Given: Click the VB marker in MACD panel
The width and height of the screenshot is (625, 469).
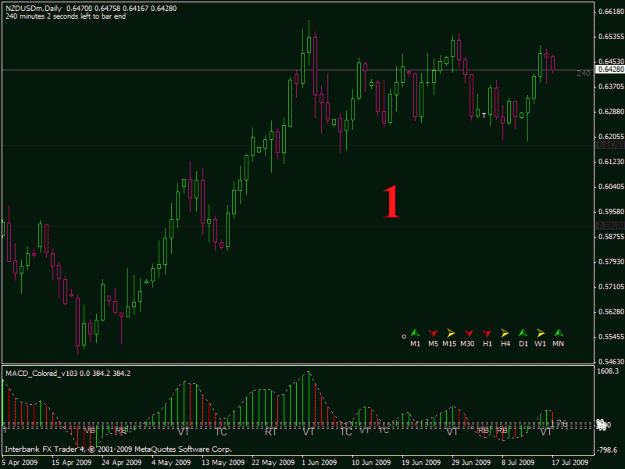Looking at the screenshot, I should click(x=90, y=431).
